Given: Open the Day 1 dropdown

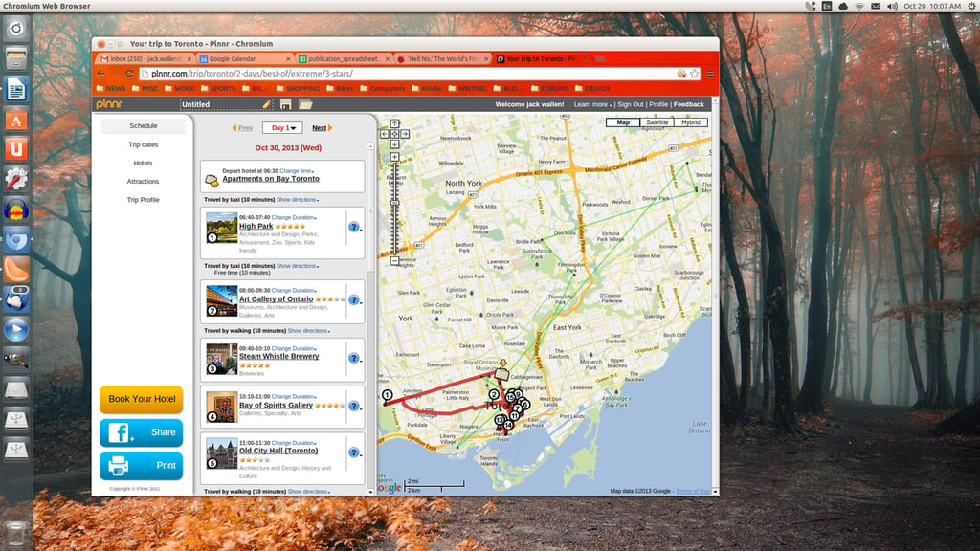Looking at the screenshot, I should [x=282, y=128].
